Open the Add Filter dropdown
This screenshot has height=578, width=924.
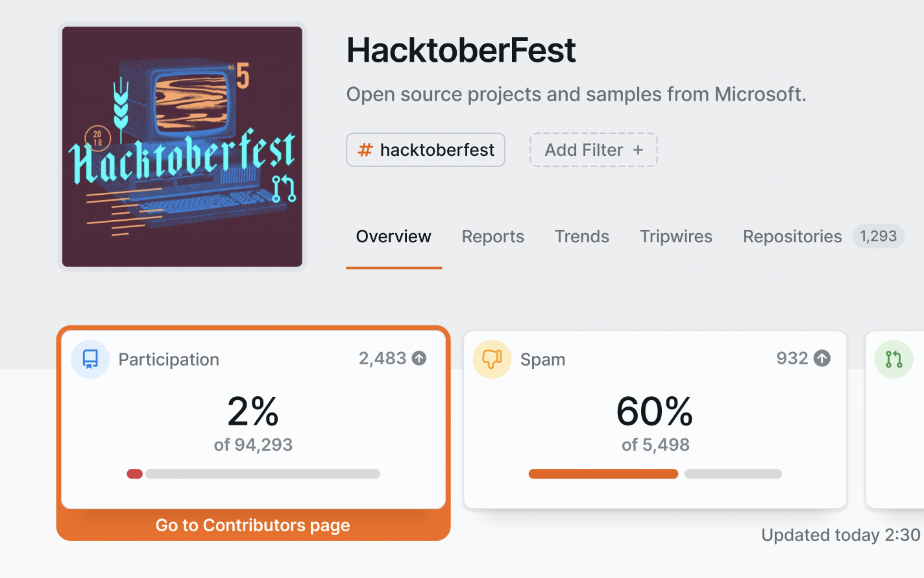click(x=592, y=149)
